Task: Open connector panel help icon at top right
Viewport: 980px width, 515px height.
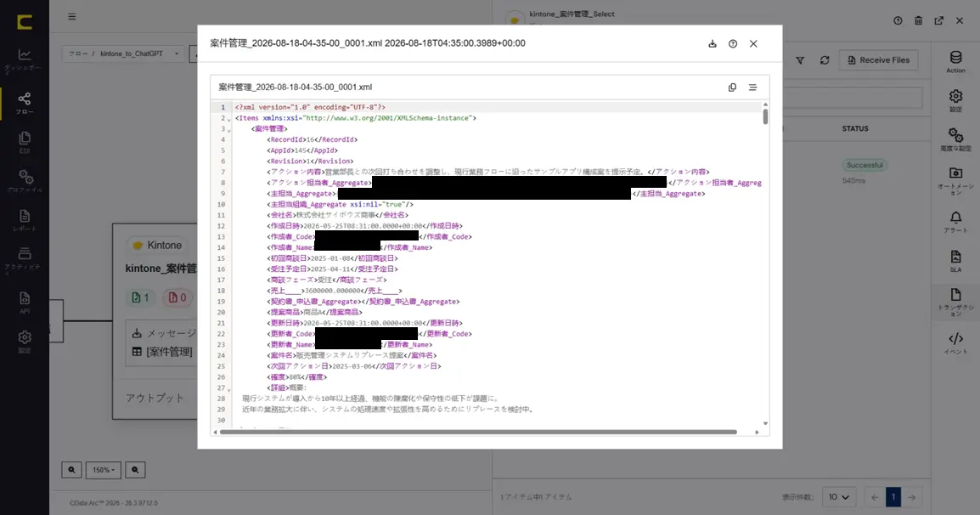Action: (898, 20)
